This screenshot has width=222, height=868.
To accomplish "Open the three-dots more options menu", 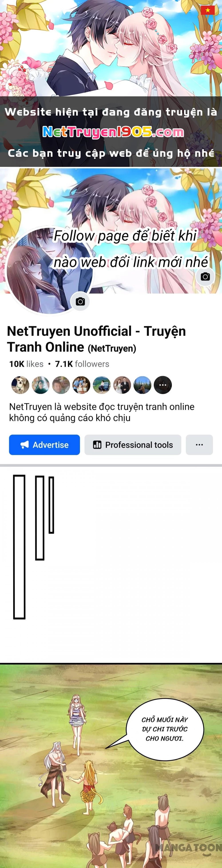I will pos(199,445).
